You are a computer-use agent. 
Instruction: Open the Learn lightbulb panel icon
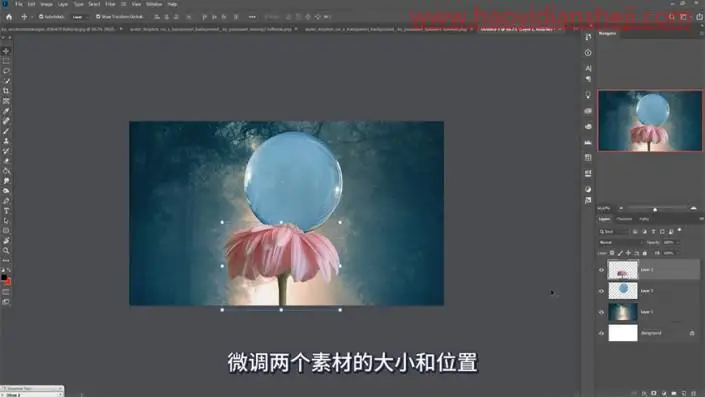[x=588, y=95]
